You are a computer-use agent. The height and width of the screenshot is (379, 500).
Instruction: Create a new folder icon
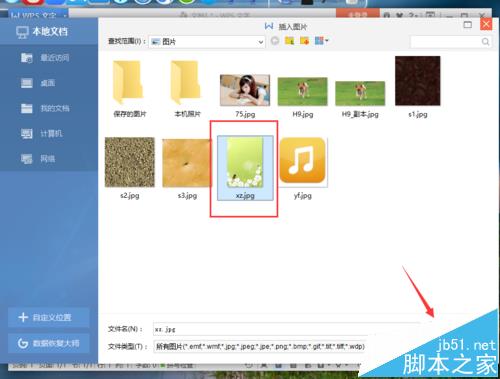(x=304, y=41)
